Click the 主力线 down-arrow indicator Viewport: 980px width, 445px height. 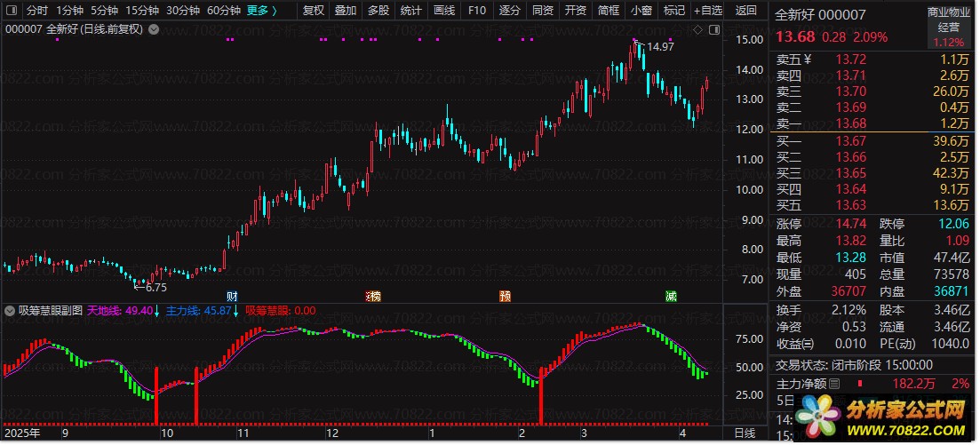(x=235, y=310)
